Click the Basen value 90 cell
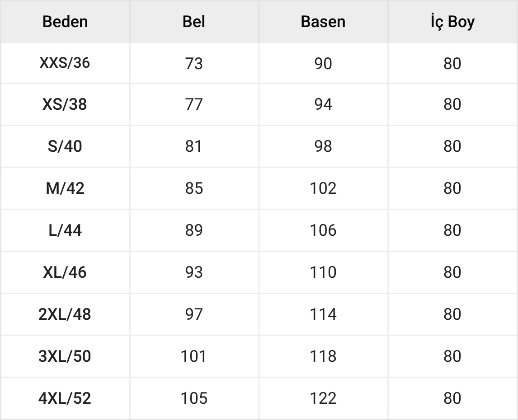The image size is (518, 420). [x=323, y=63]
